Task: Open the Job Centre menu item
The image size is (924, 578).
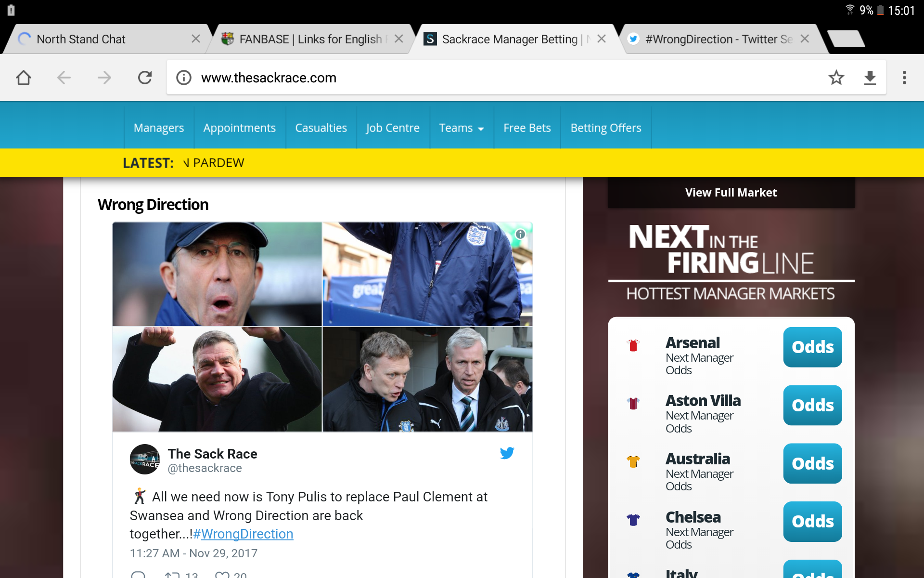Action: click(393, 128)
